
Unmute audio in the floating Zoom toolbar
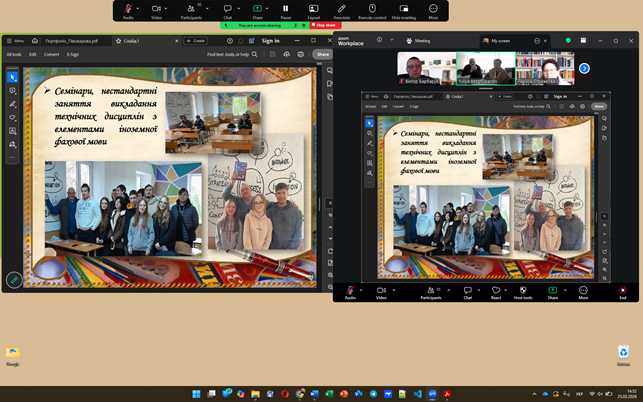(128, 11)
